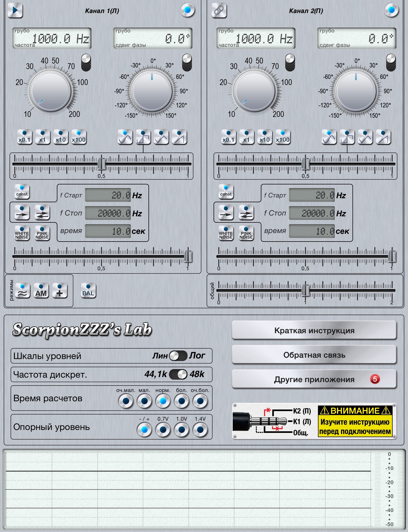This screenshot has width=408, height=532.
Task: Click the общий master level slider handle
Action: 305,290
